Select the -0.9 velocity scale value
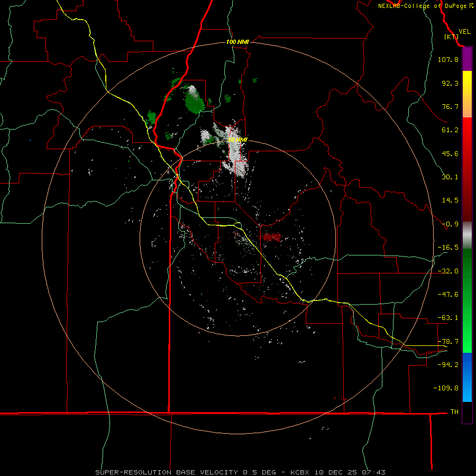The width and height of the screenshot is (476, 476). point(450,224)
